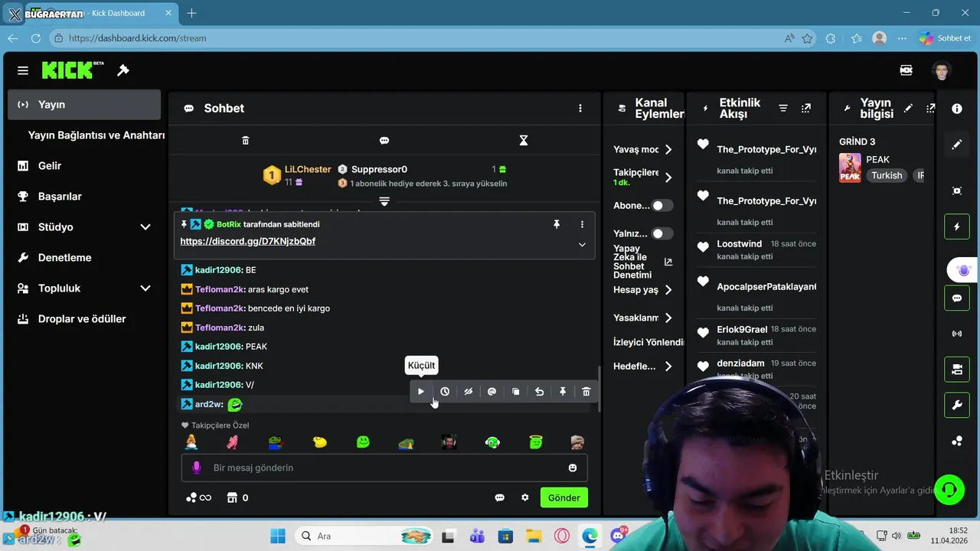980x551 pixels.
Task: Select the green smiling blob emote
Action: pos(363,442)
